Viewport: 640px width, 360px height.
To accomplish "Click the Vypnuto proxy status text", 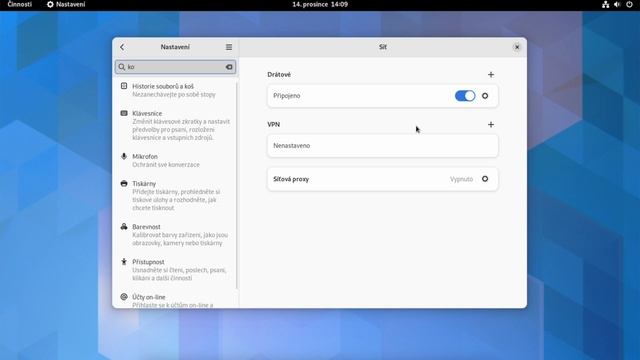I will [461, 179].
